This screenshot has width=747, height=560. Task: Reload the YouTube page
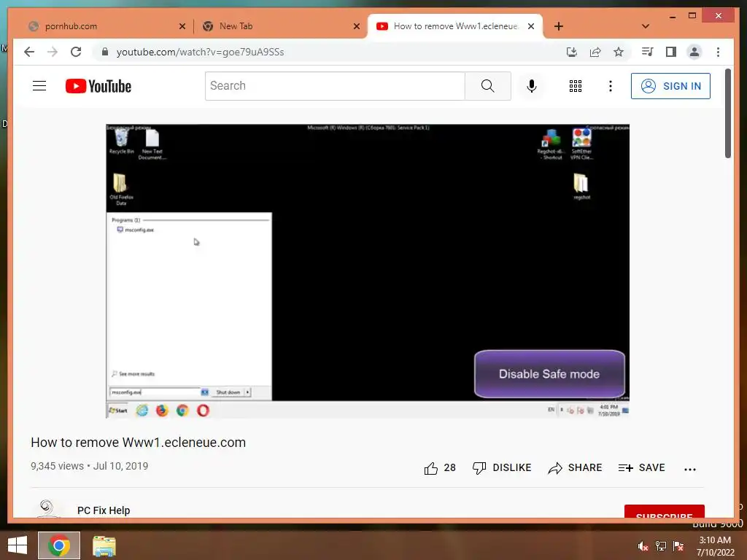click(x=76, y=52)
